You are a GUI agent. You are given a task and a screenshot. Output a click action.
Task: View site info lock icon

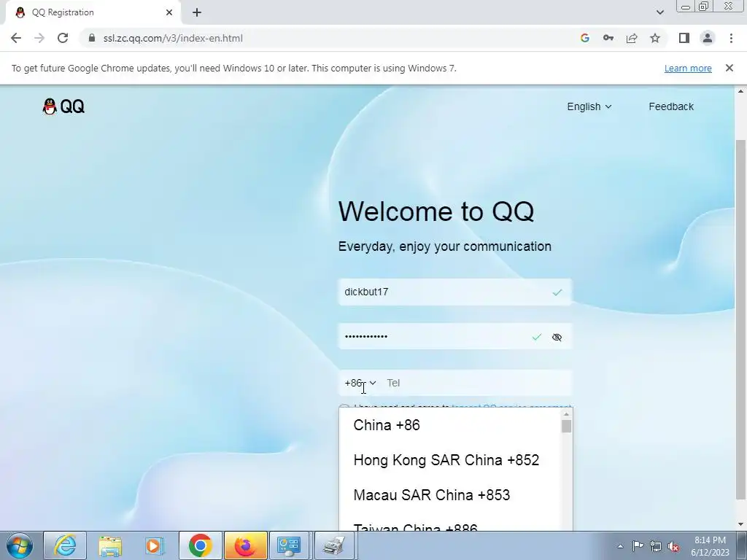(x=92, y=38)
